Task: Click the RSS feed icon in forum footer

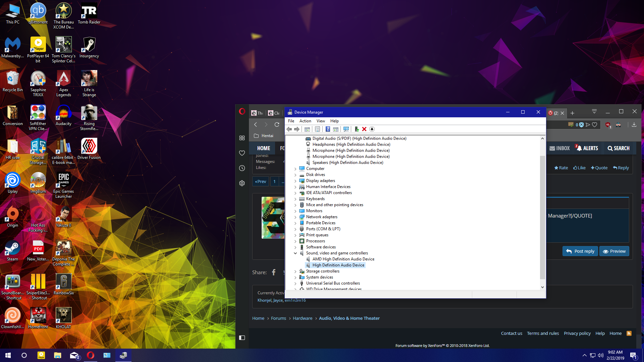Action: pyautogui.click(x=629, y=333)
